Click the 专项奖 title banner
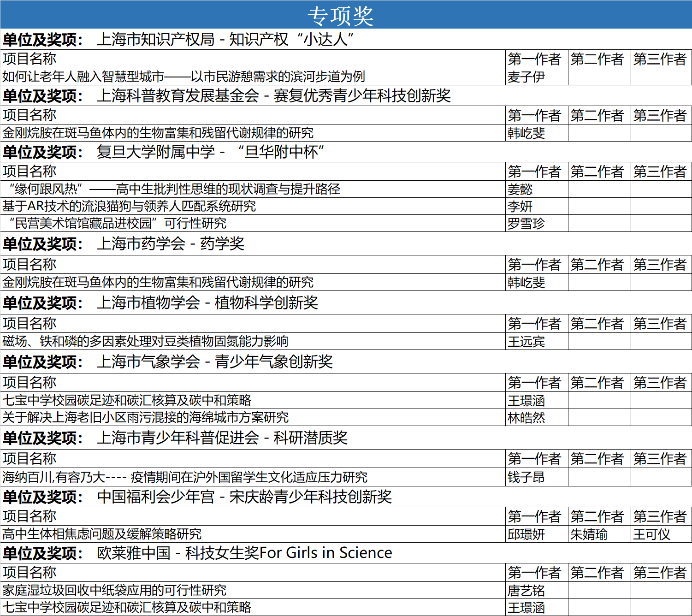This screenshot has width=692, height=616. 341,15
